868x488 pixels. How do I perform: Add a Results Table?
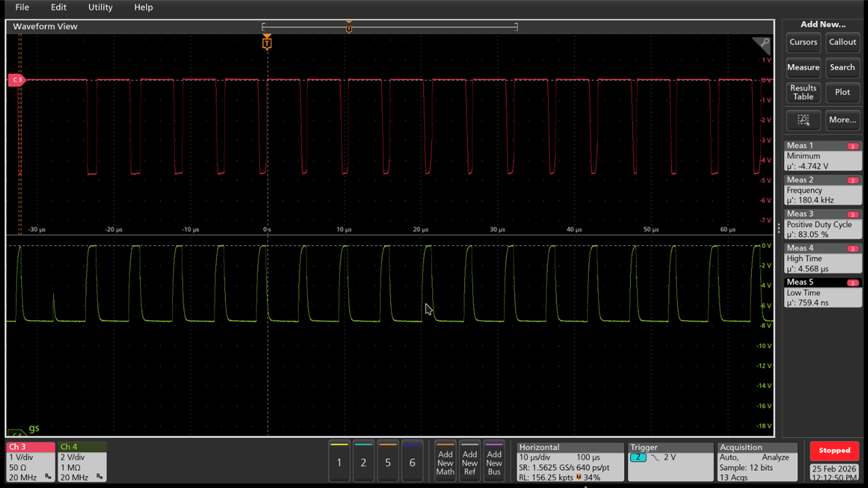point(803,92)
